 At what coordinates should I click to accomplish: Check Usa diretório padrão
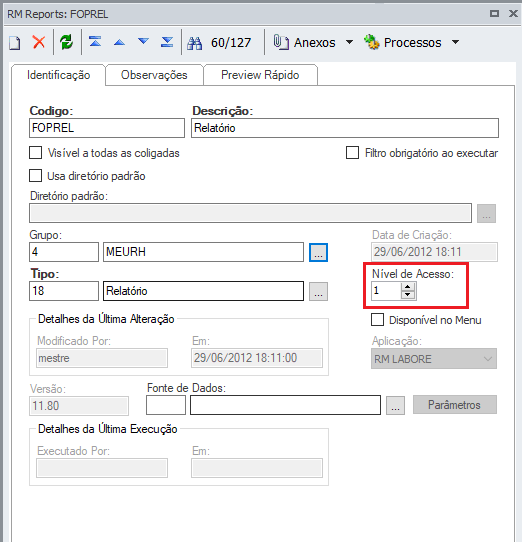[x=36, y=176]
